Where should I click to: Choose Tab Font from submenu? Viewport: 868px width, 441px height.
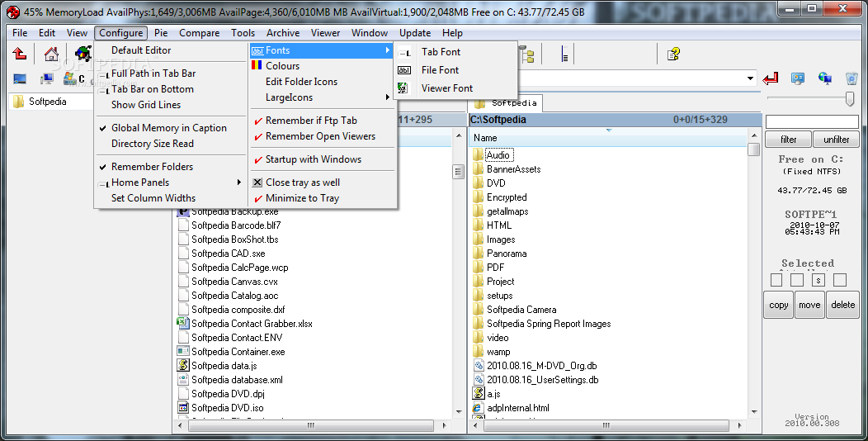tap(441, 52)
